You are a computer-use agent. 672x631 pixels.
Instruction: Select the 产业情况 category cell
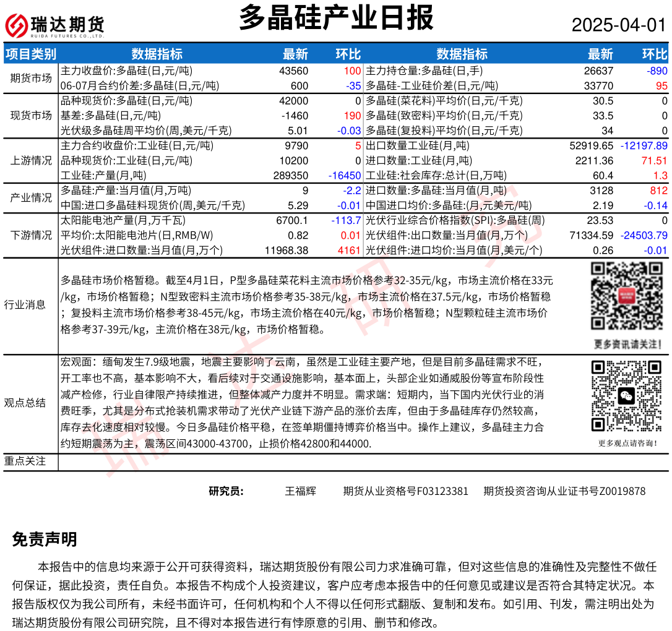click(x=31, y=198)
